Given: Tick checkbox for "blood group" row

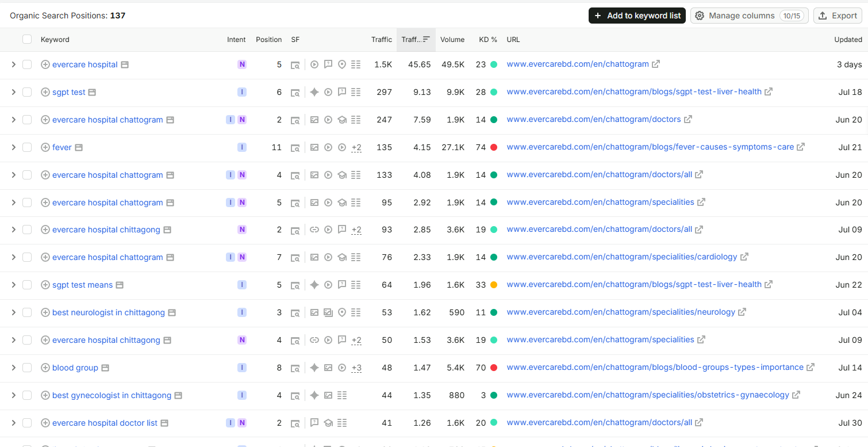Looking at the screenshot, I should point(27,368).
